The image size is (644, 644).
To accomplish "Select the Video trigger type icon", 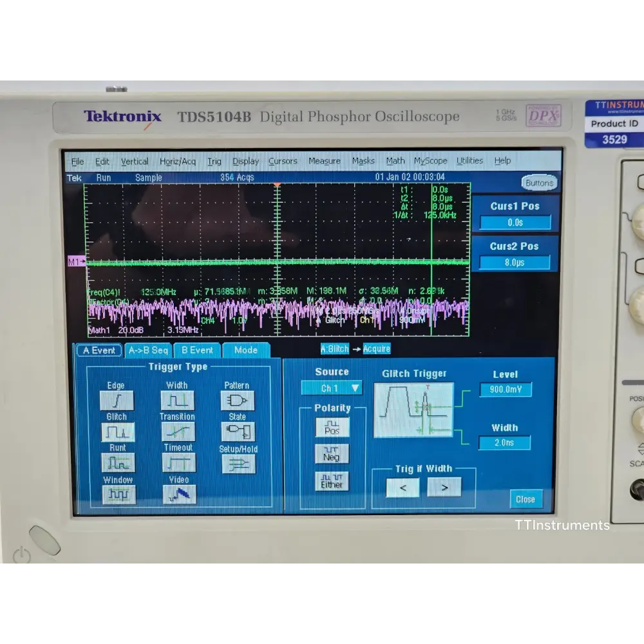I will [x=179, y=494].
